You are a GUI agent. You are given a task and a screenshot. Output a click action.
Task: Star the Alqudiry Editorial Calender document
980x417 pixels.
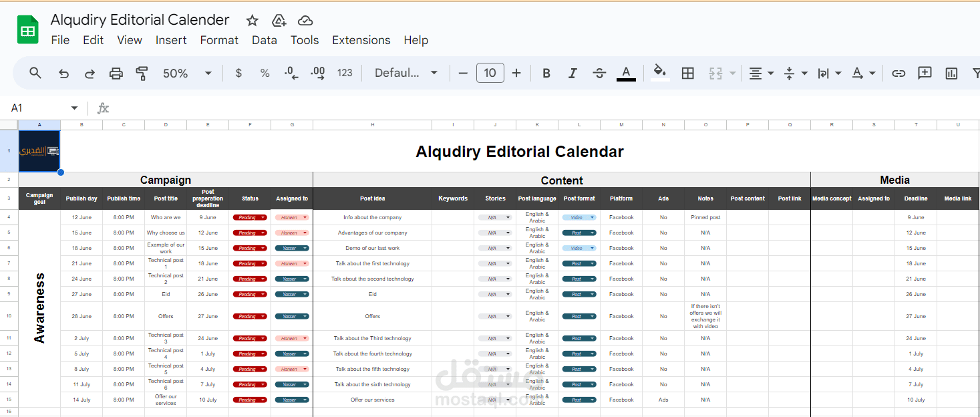[252, 21]
